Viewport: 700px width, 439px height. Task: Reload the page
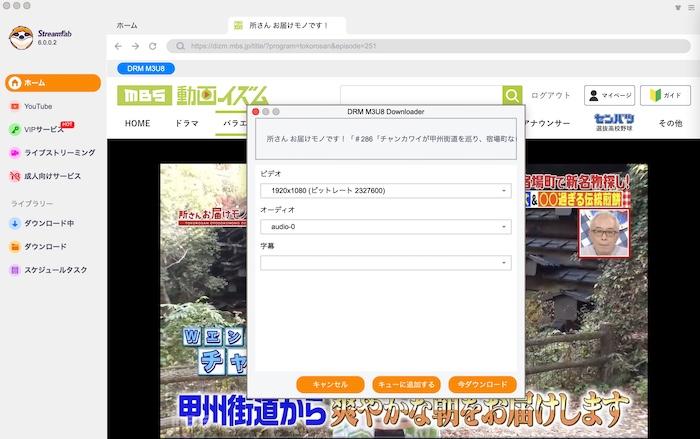pos(153,46)
